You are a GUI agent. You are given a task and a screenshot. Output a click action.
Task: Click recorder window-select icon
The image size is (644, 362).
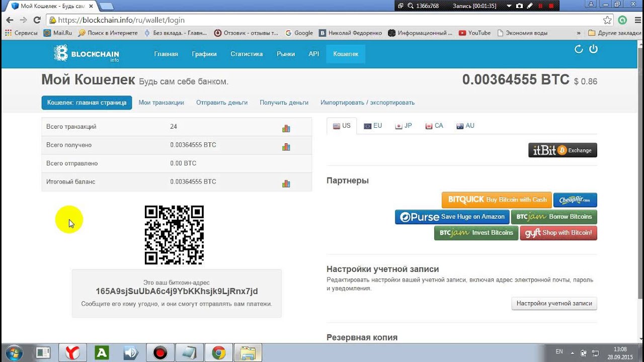(x=400, y=6)
